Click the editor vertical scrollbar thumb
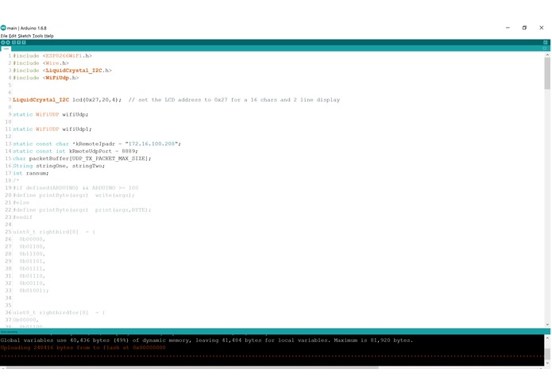552x392 pixels. pyautogui.click(x=547, y=73)
